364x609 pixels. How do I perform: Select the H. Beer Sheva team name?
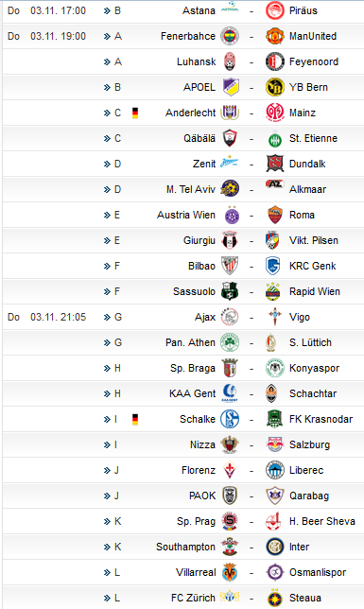pyautogui.click(x=322, y=521)
